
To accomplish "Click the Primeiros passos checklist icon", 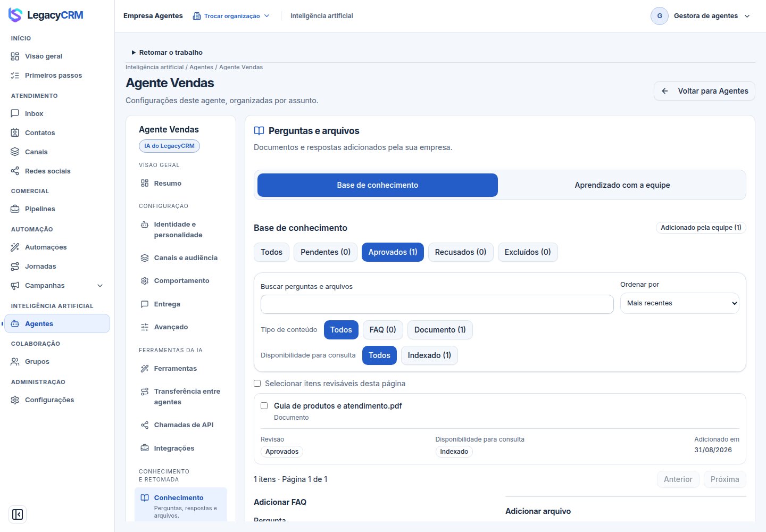I will (x=15, y=75).
